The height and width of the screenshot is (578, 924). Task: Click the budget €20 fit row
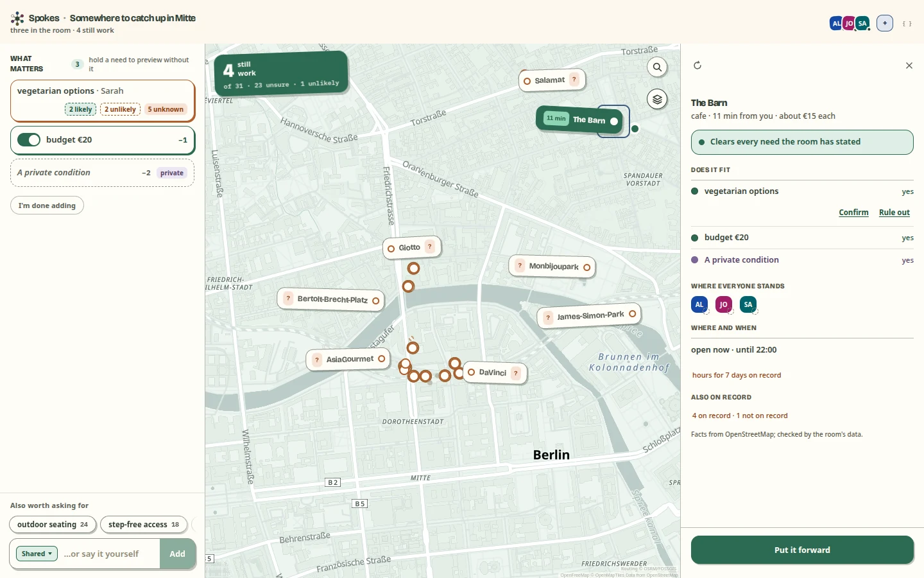[802, 238]
